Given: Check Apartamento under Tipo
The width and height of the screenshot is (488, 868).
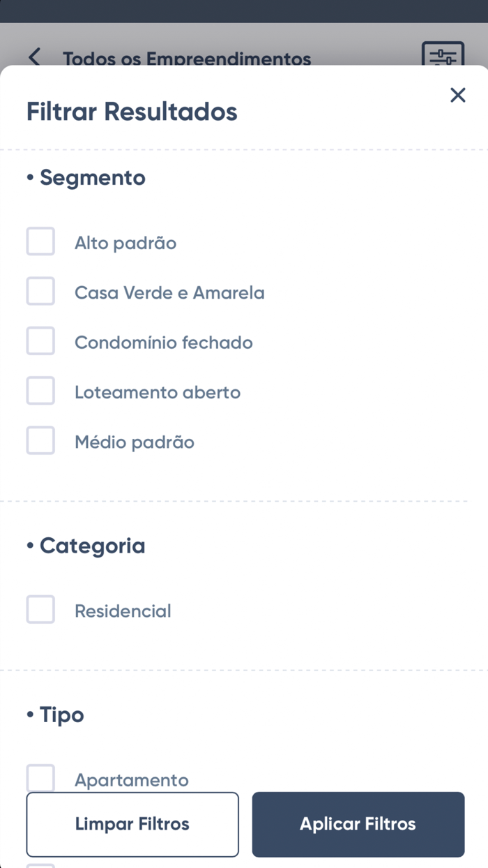Looking at the screenshot, I should pos(40,777).
